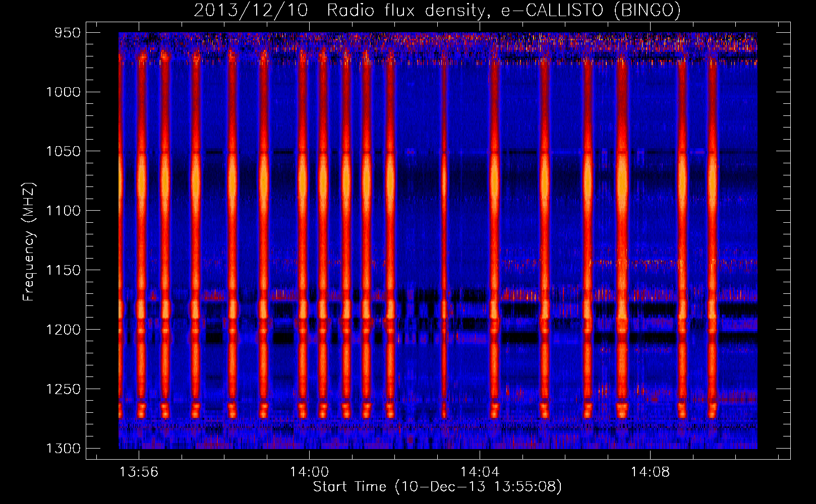Click the 1250 frequency tick label
Image resolution: width=816 pixels, height=504 pixels.
(63, 390)
